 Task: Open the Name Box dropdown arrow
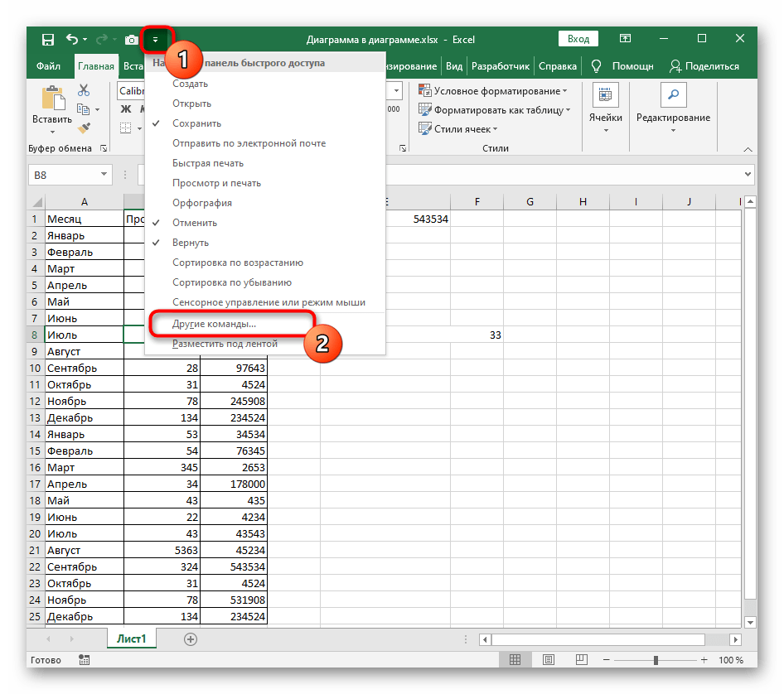tap(104, 175)
